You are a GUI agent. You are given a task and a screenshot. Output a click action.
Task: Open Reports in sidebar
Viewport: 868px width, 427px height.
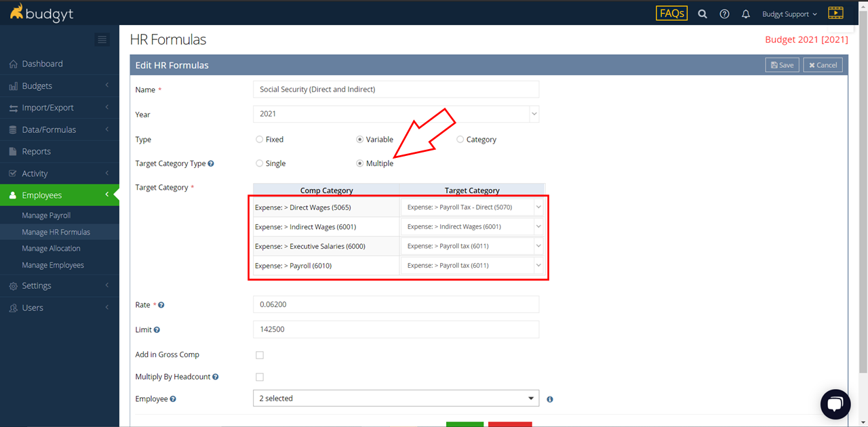(60, 151)
